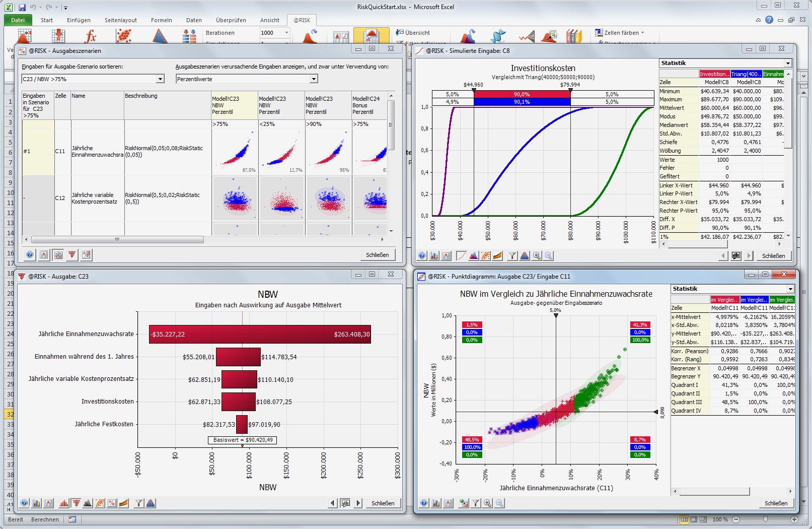Open the Perzentilwerte dropdown

pos(314,79)
